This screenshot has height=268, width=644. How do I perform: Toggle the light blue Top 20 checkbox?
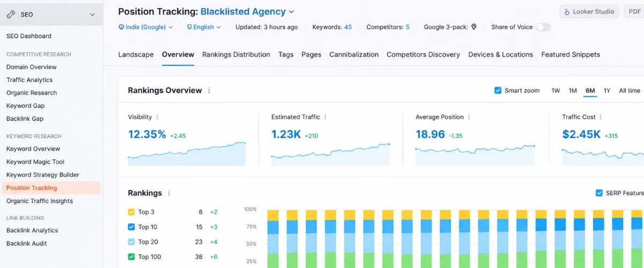pos(131,242)
